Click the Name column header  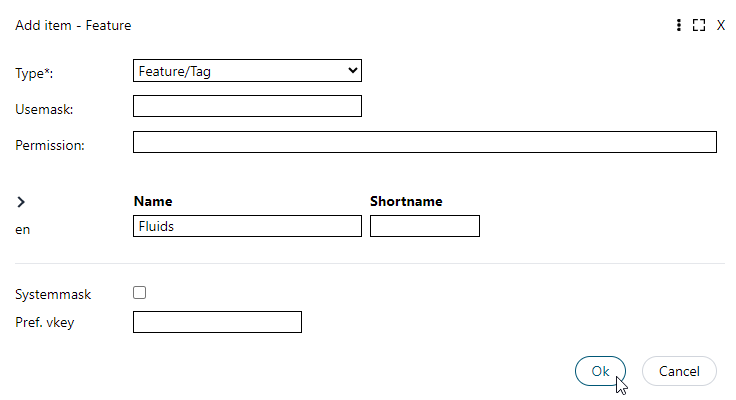click(x=153, y=201)
